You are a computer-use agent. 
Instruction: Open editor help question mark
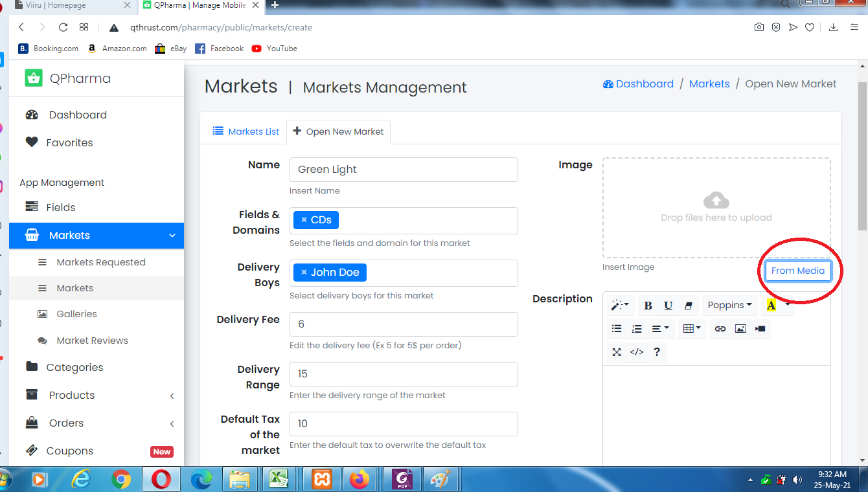point(657,352)
